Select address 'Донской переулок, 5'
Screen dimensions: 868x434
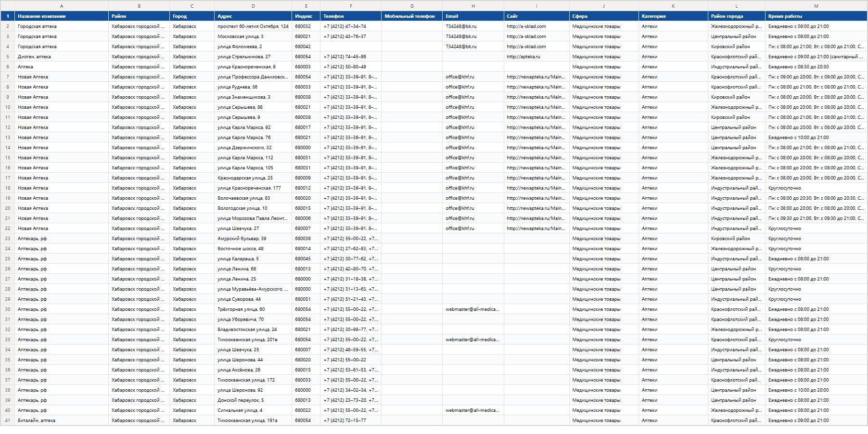pyautogui.click(x=253, y=400)
